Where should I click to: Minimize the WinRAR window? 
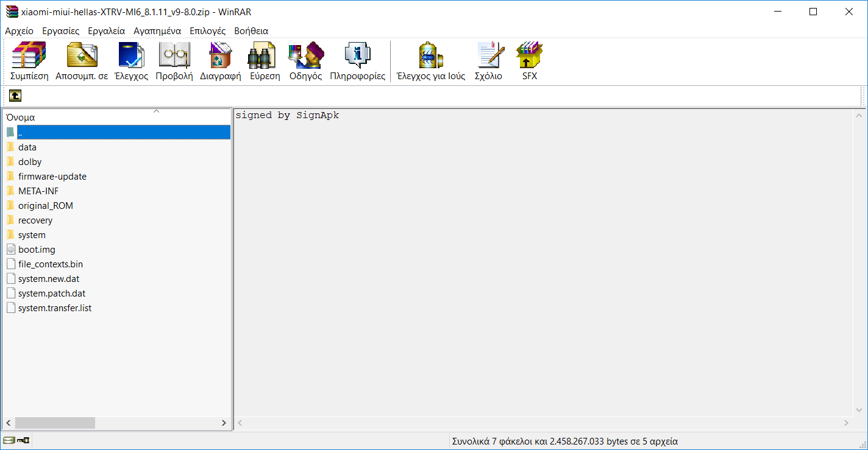tap(778, 12)
